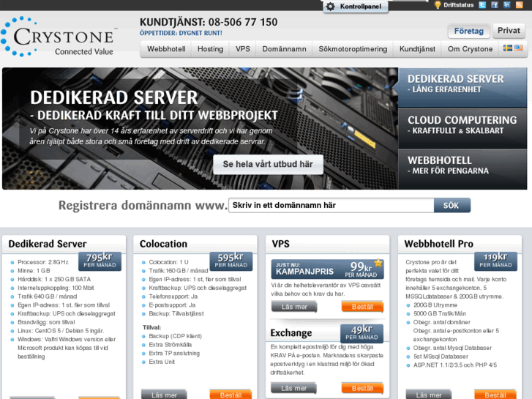Click '200GB Utrymme' list item
This screenshot has height=399, width=532.
[x=435, y=305]
